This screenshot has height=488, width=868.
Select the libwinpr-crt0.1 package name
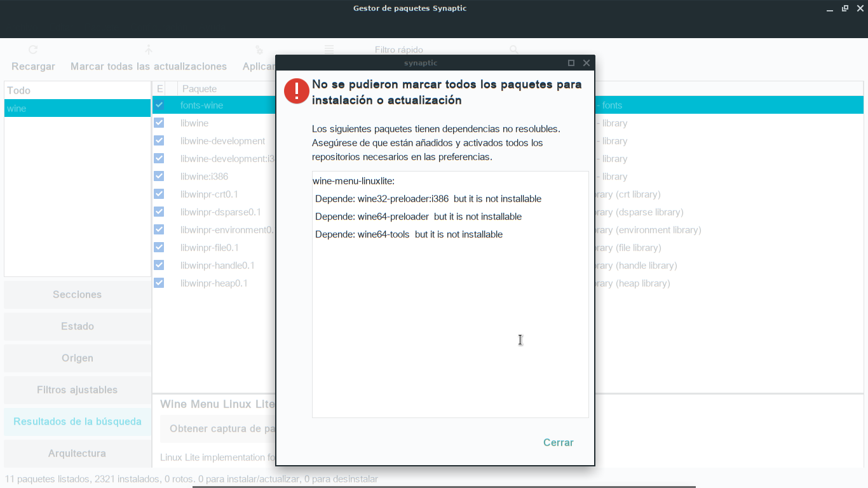210,194
